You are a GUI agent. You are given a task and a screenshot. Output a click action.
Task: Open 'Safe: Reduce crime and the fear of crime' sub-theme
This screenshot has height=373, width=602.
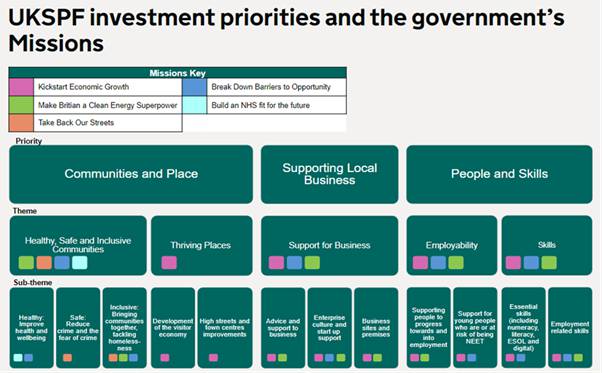pyautogui.click(x=78, y=328)
